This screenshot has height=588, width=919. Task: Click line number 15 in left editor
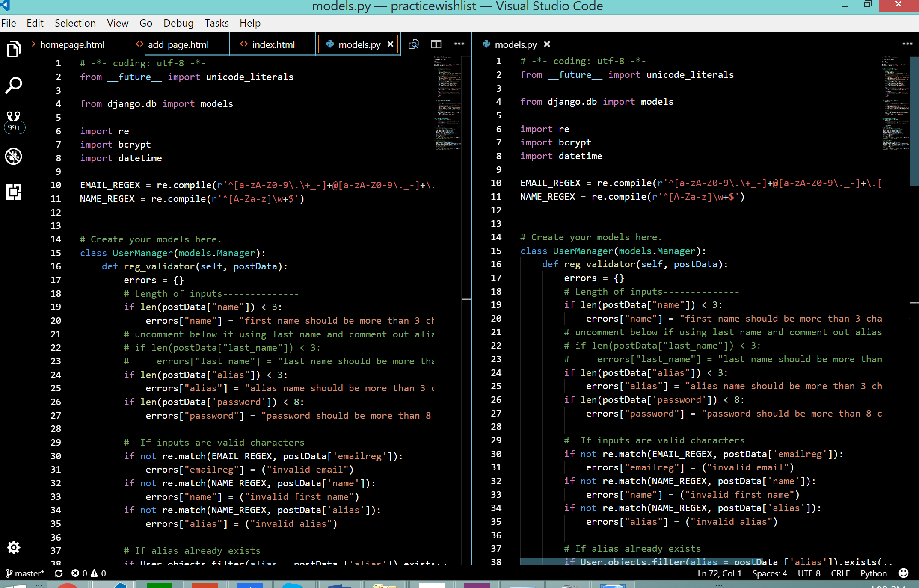tap(56, 253)
